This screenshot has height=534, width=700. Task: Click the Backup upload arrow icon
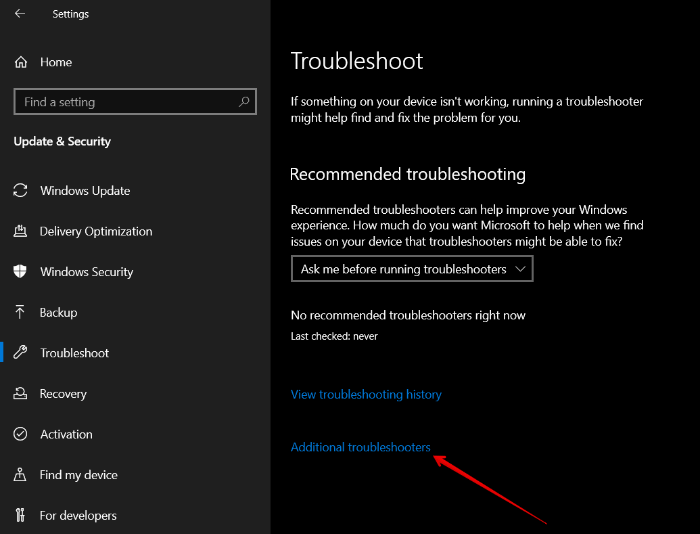click(20, 312)
